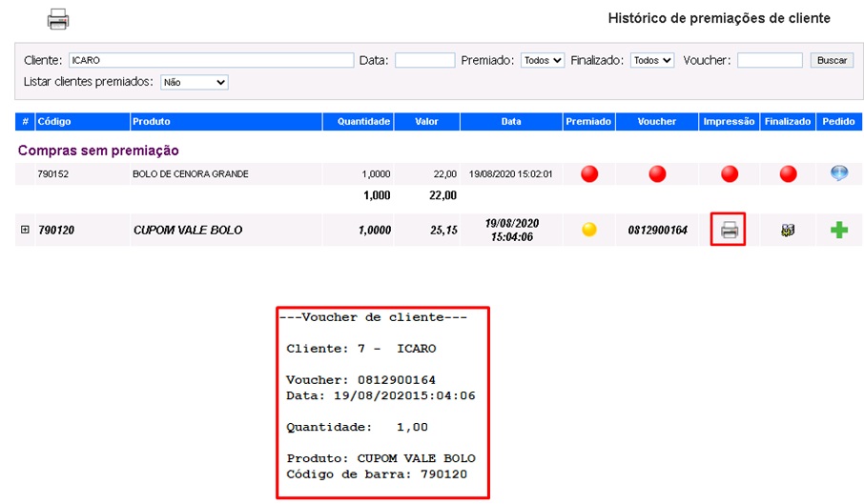This screenshot has width=864, height=504.
Task: Click the Data column header
Action: tap(511, 122)
